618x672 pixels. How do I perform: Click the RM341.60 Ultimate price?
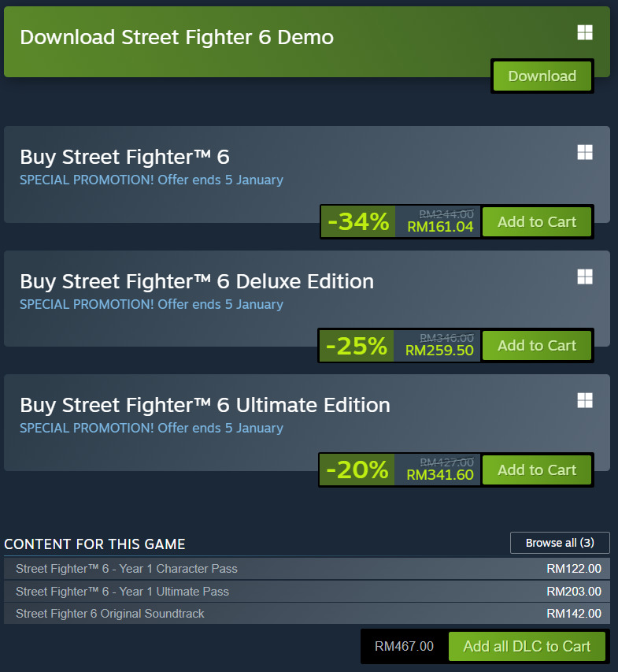pos(439,475)
